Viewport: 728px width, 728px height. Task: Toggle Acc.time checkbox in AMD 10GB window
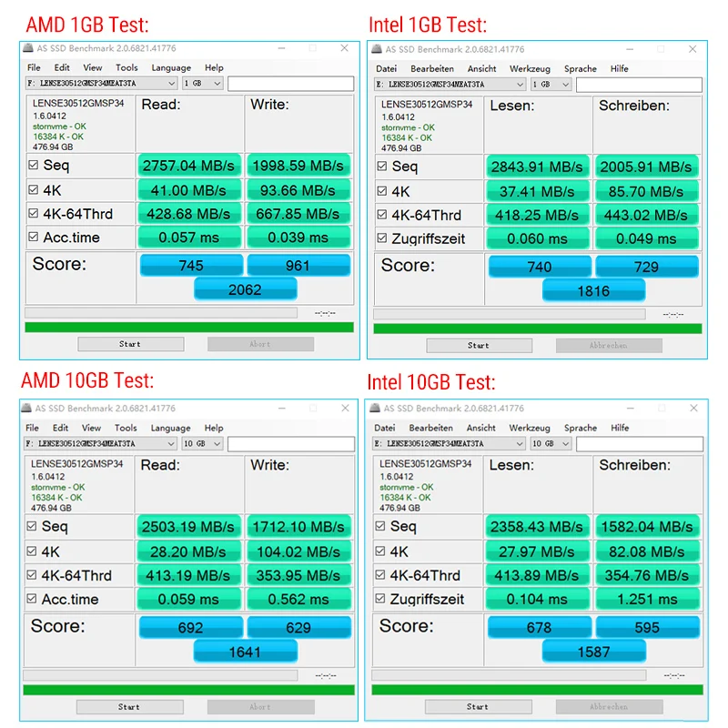coord(32,599)
